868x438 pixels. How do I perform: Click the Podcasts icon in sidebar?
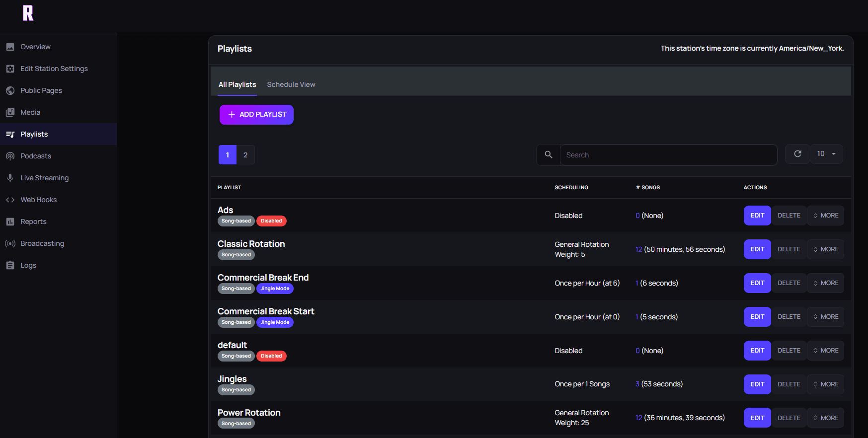10,156
